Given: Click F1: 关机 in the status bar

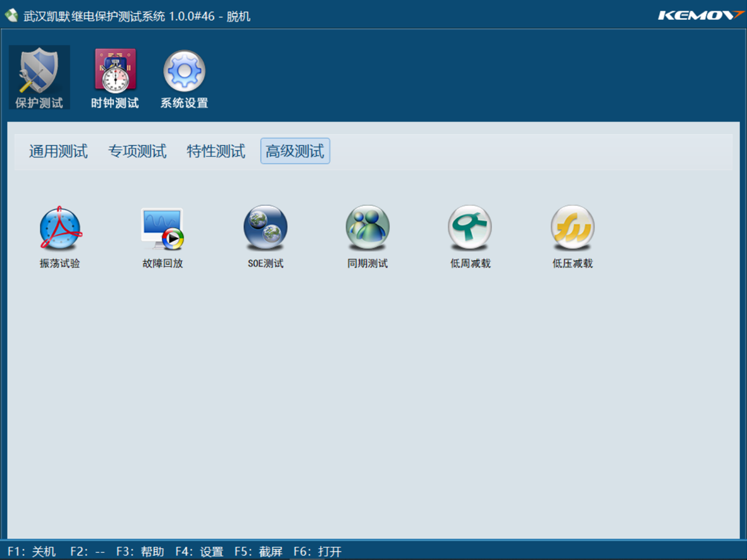Looking at the screenshot, I should (x=32, y=551).
